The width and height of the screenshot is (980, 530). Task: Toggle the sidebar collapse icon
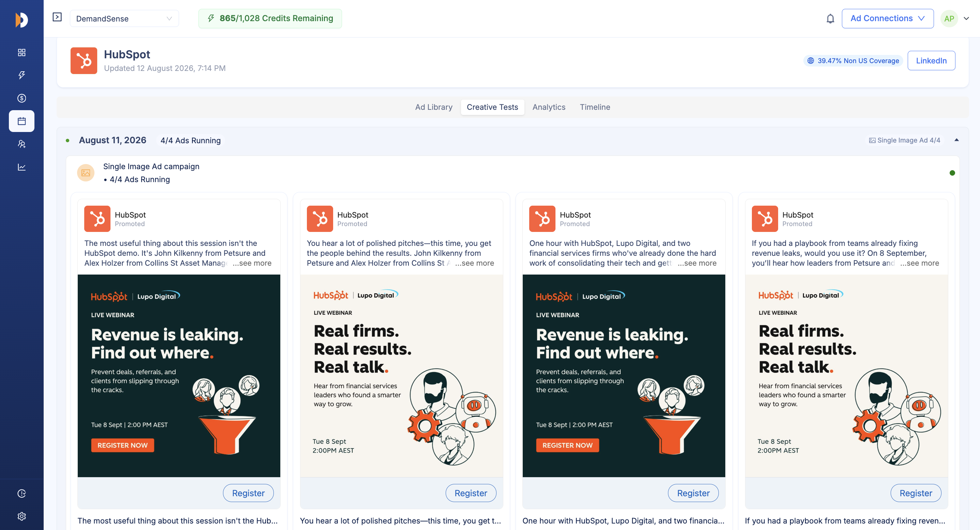tap(57, 17)
